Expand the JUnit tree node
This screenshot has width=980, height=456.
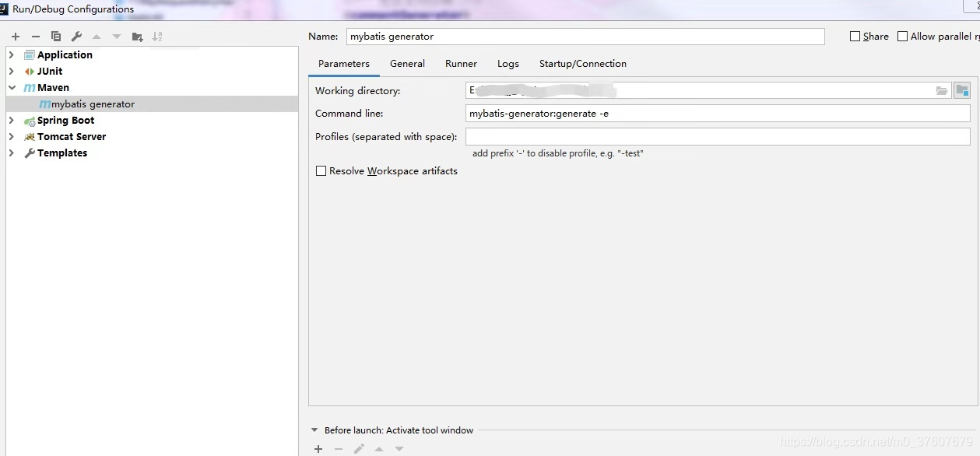(x=12, y=72)
